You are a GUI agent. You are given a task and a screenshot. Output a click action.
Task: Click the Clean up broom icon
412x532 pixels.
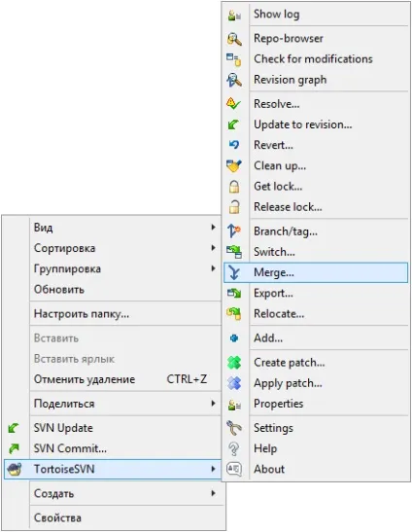point(234,166)
